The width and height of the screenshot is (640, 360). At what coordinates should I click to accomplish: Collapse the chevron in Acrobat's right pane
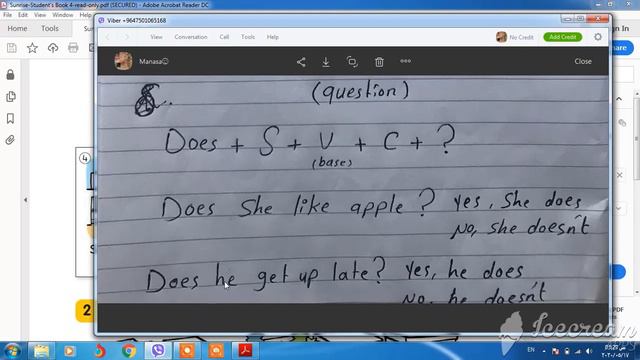coord(619,99)
